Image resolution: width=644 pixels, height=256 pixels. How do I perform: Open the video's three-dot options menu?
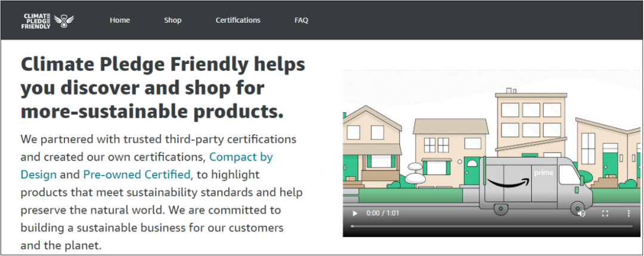point(628,213)
